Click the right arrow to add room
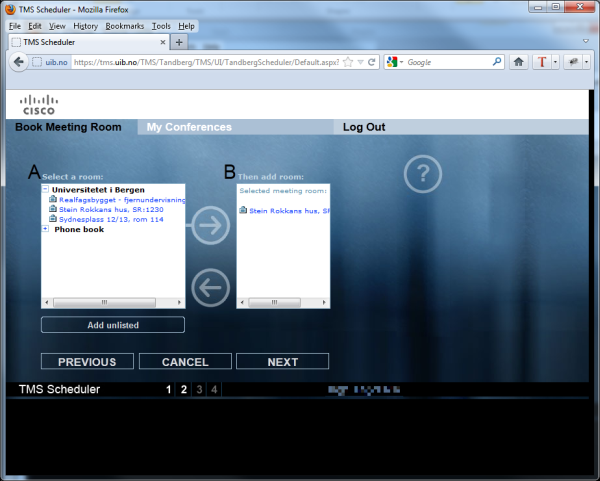This screenshot has height=481, width=600. coord(210,226)
